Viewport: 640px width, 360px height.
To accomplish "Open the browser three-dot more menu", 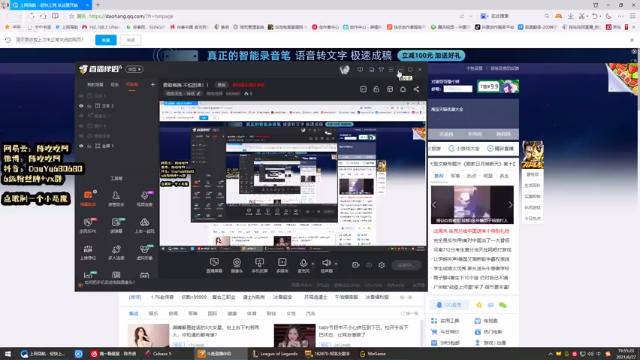I will (x=621, y=16).
